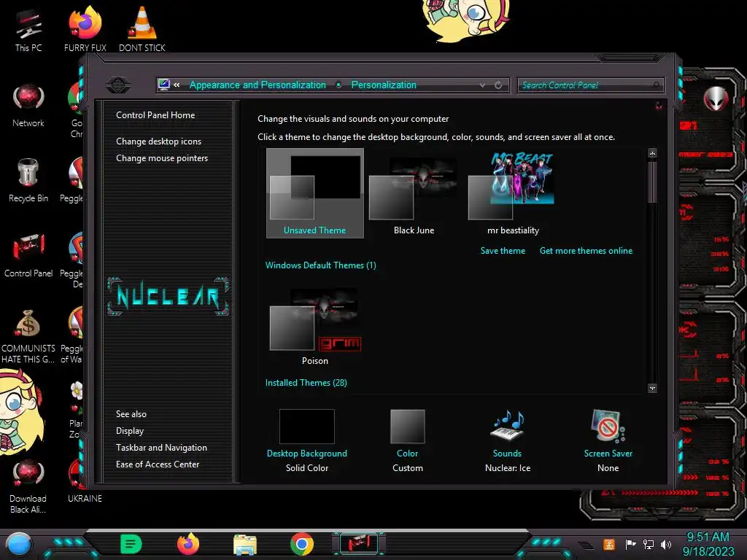747x560 pixels.
Task: Open green notes app in taskbar
Action: click(131, 544)
